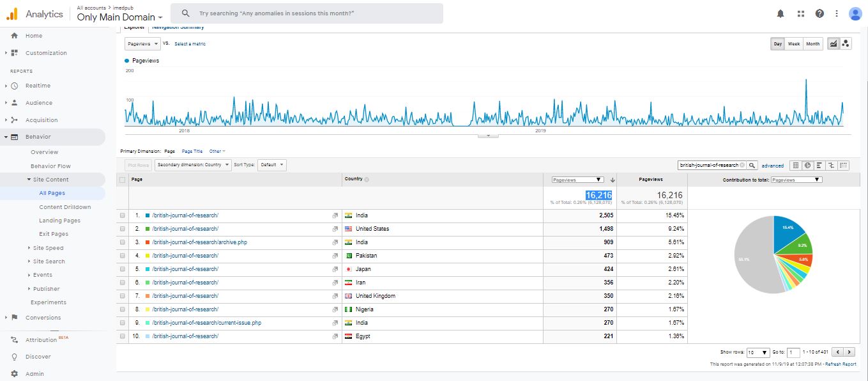Viewport: 868px width, 381px height.
Task: Click the help question mark icon
Action: [x=819, y=13]
